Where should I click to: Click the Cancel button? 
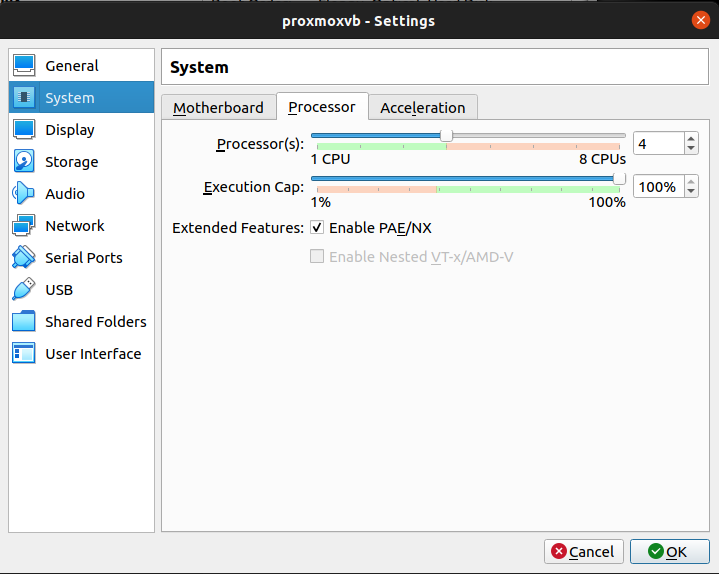coord(584,551)
